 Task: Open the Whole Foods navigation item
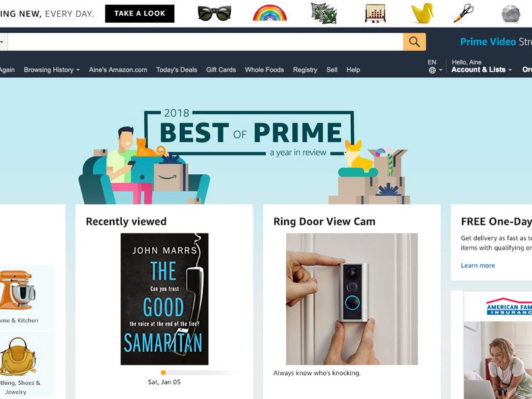(264, 70)
